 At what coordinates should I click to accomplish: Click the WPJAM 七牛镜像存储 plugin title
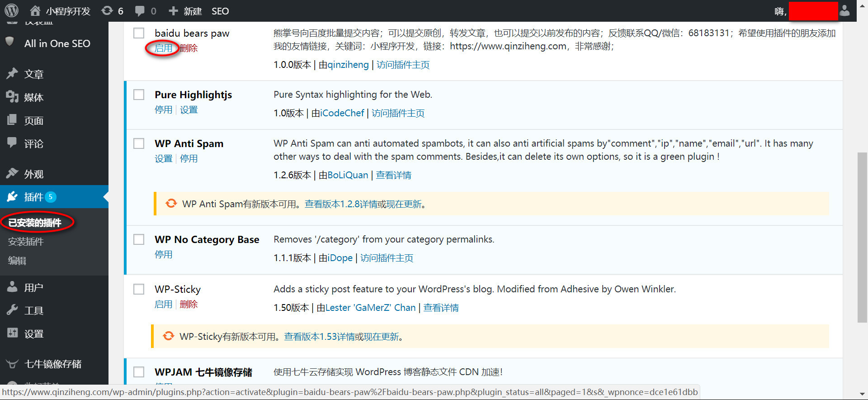[x=203, y=372]
